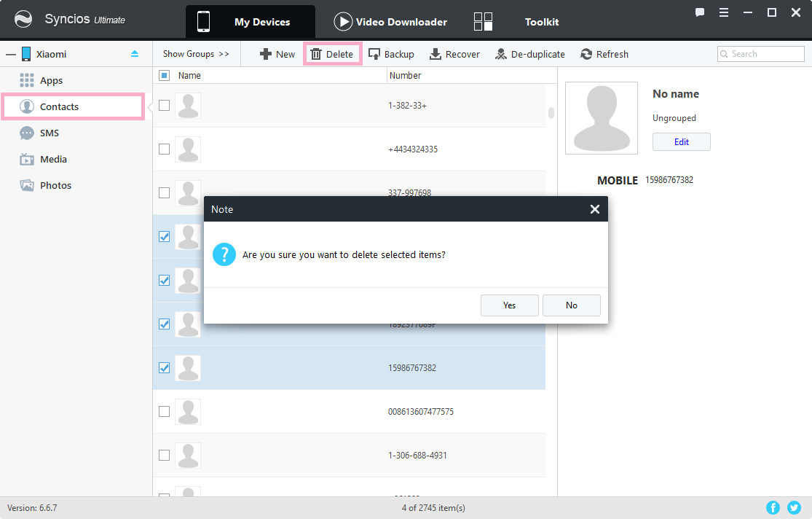Click Edit in contact details
Image resolution: width=812 pixels, height=519 pixels.
(682, 142)
